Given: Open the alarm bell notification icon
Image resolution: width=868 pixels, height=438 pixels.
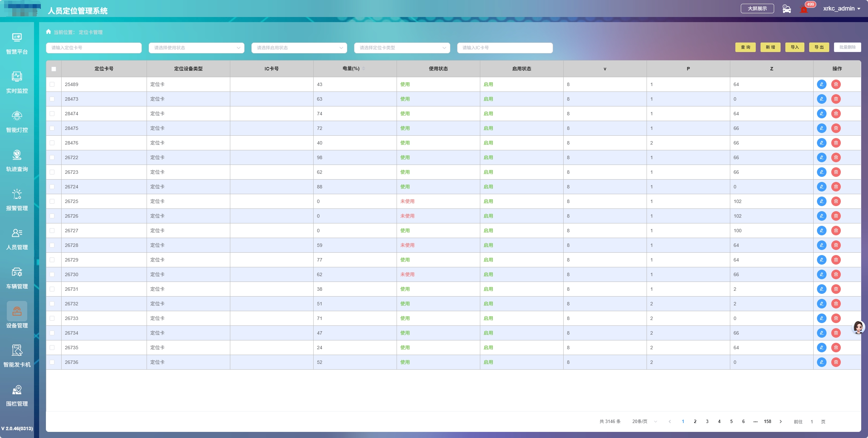Looking at the screenshot, I should [804, 10].
